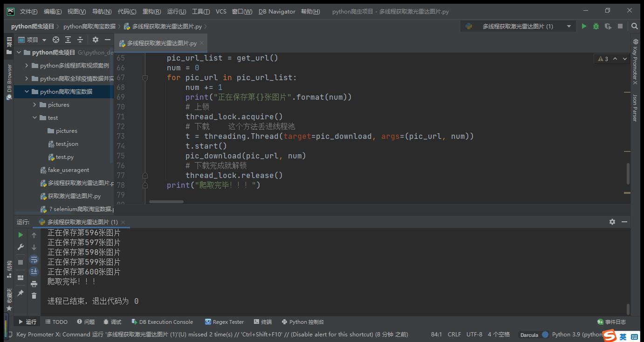Expand all nodes in Project panel
This screenshot has height=342, width=644.
coord(68,40)
